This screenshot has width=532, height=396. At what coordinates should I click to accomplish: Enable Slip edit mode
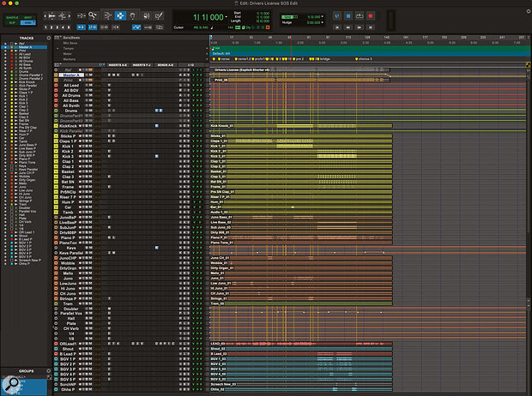[x=12, y=23]
